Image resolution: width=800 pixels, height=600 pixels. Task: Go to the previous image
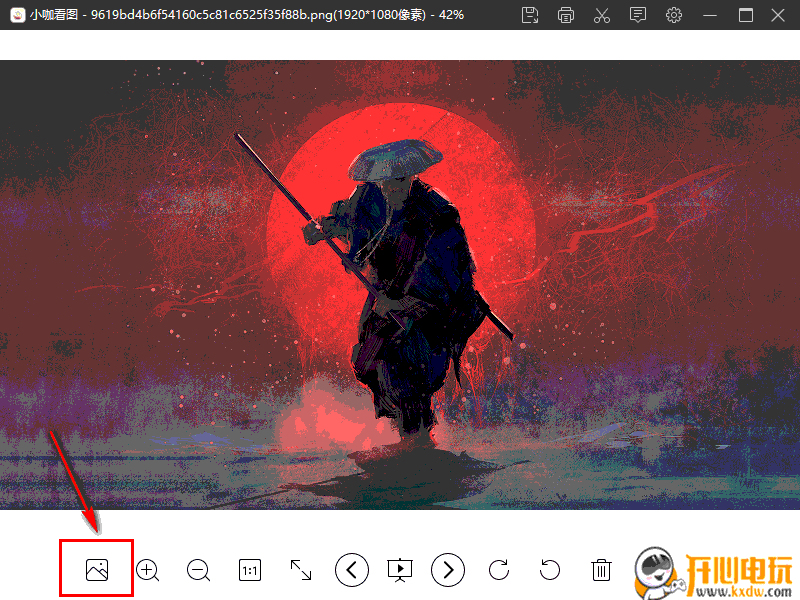pyautogui.click(x=351, y=570)
